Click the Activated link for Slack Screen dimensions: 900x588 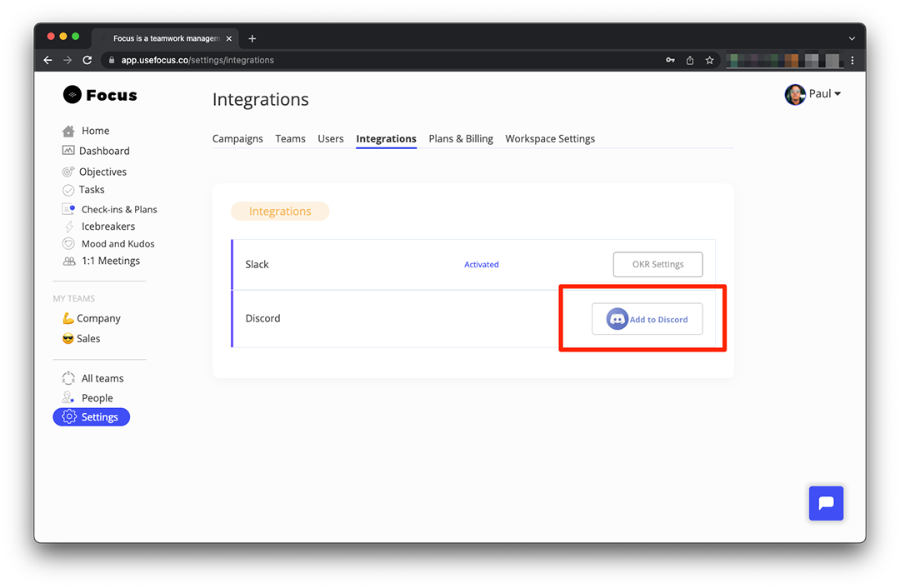[x=482, y=265]
